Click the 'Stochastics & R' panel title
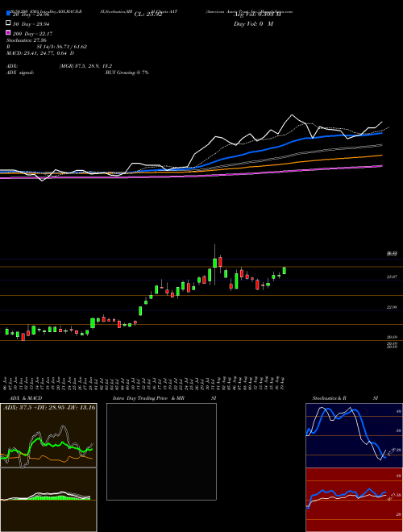 329,398
